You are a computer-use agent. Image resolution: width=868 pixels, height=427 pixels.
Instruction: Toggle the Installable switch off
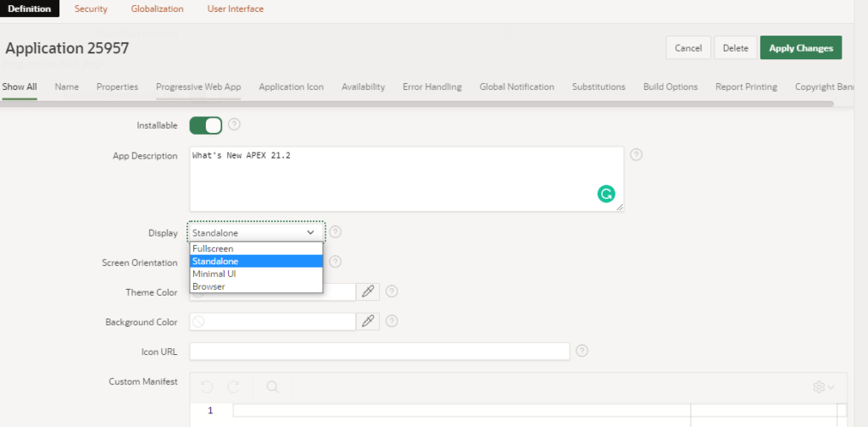tap(205, 125)
